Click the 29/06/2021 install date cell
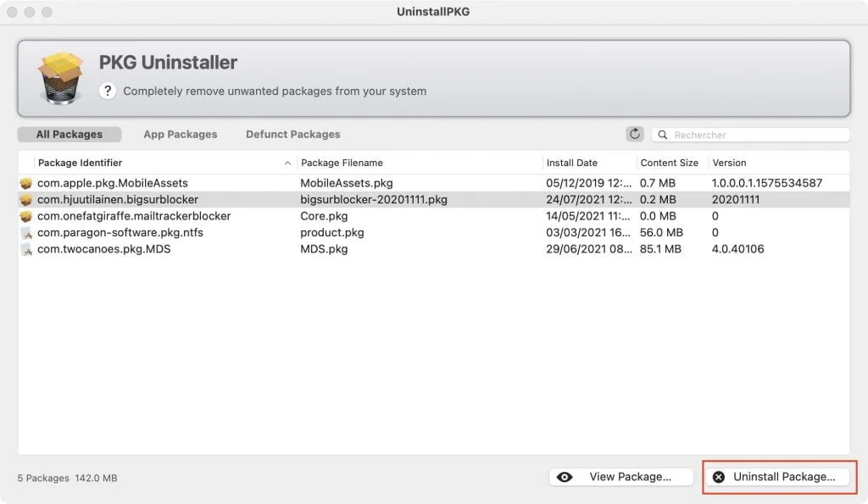868x504 pixels. 588,250
